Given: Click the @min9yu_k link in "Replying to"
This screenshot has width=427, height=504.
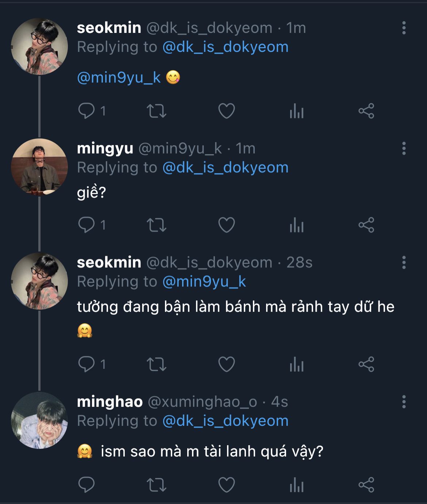Looking at the screenshot, I should [x=204, y=282].
